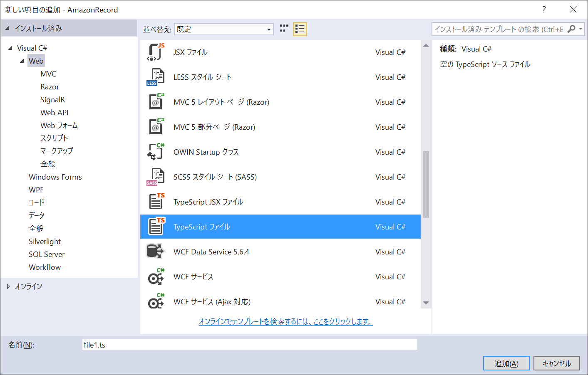
Task: Select Windows Forms category
Action: click(x=55, y=177)
